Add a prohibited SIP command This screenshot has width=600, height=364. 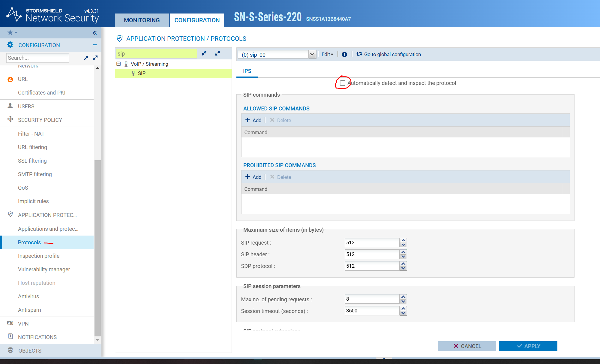(253, 177)
